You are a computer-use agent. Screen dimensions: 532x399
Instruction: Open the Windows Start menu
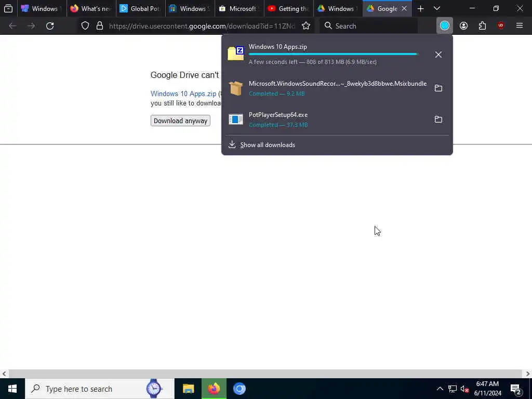tap(12, 389)
